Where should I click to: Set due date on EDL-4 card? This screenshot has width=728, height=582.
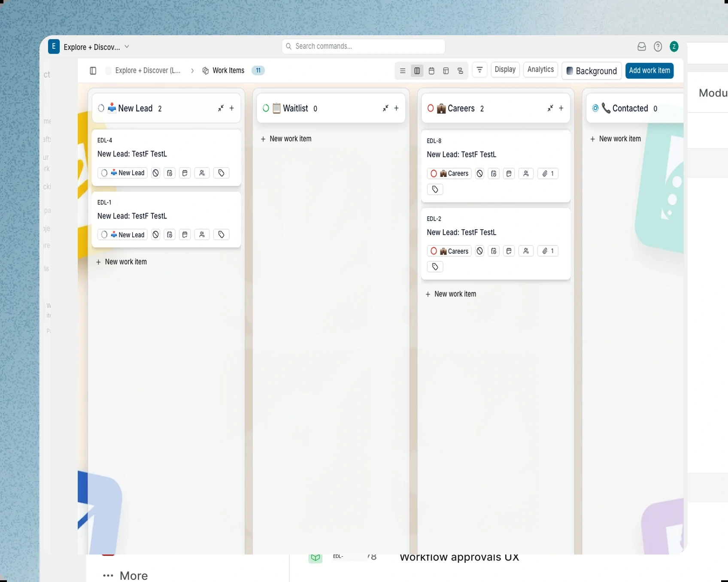[x=185, y=173]
